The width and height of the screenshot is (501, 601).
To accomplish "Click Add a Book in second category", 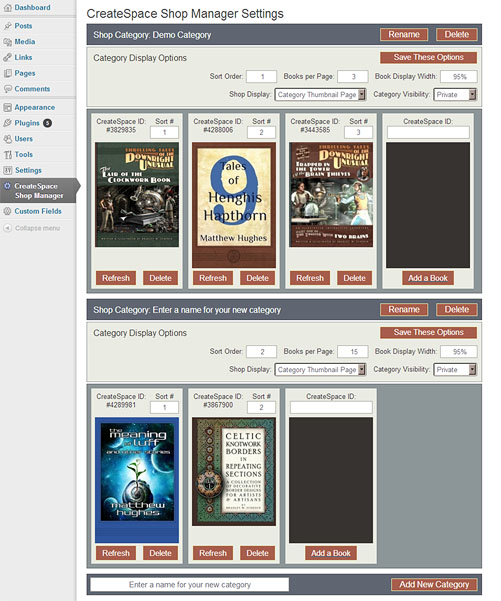I will point(331,553).
